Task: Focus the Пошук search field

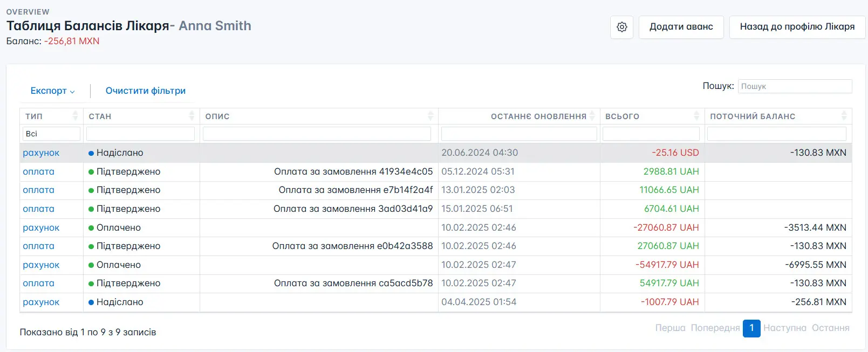Action: [795, 86]
